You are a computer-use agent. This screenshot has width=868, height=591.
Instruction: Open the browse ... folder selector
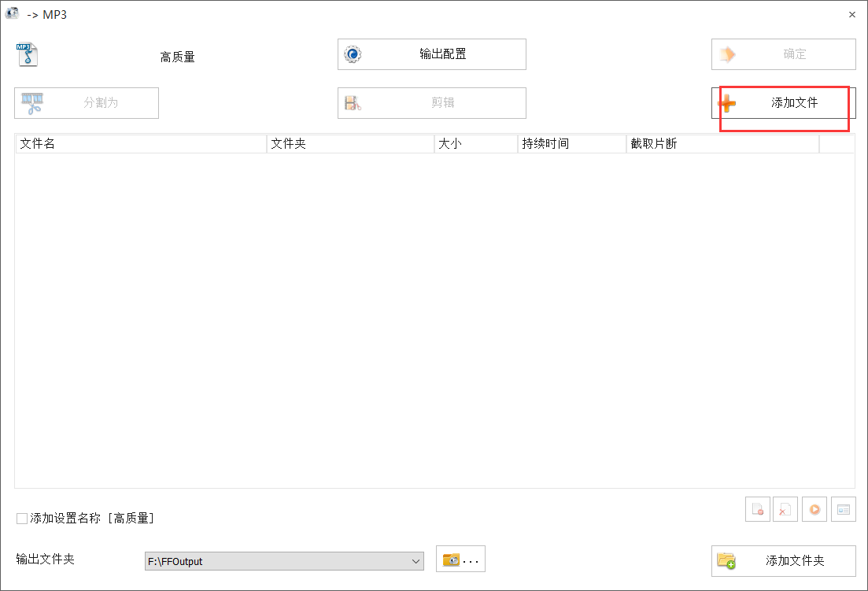460,560
